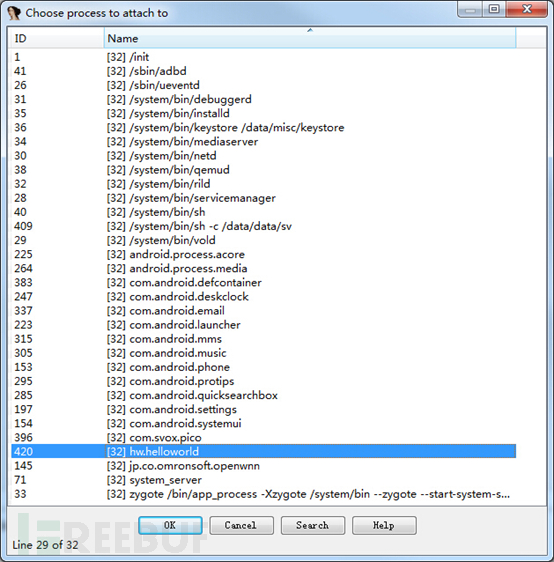The width and height of the screenshot is (554, 562).
Task: Click the Search button
Action: click(313, 525)
